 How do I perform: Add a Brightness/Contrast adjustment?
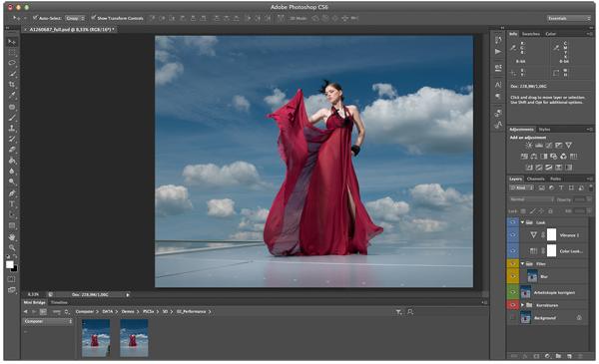click(x=529, y=145)
